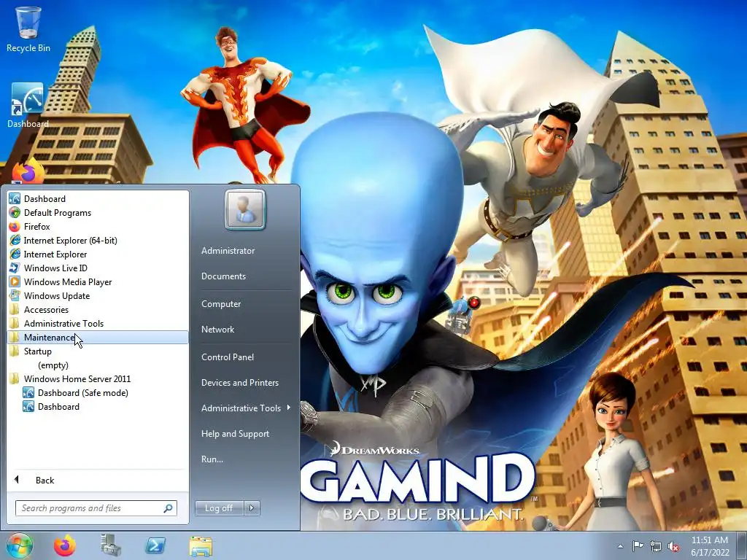The image size is (747, 560).
Task: Click the Log off button
Action: (219, 508)
